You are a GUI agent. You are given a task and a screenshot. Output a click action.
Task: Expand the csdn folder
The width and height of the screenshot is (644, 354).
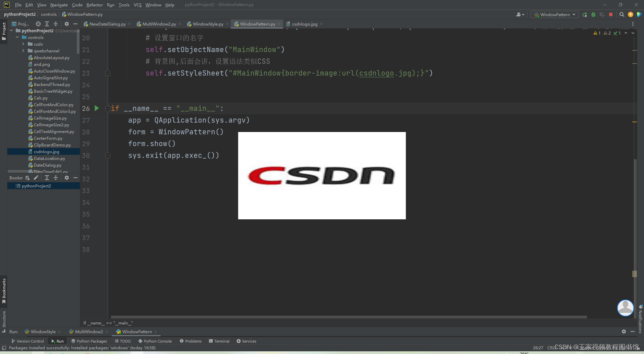[23, 44]
